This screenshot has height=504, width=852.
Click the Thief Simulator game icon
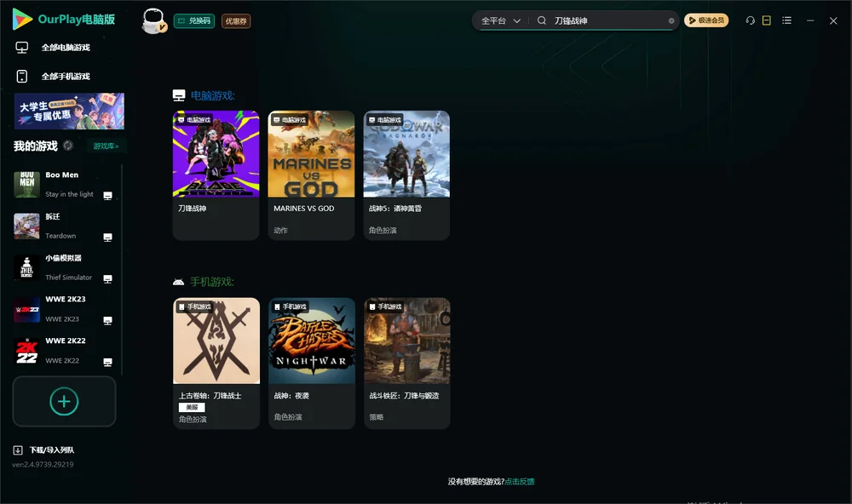point(26,267)
